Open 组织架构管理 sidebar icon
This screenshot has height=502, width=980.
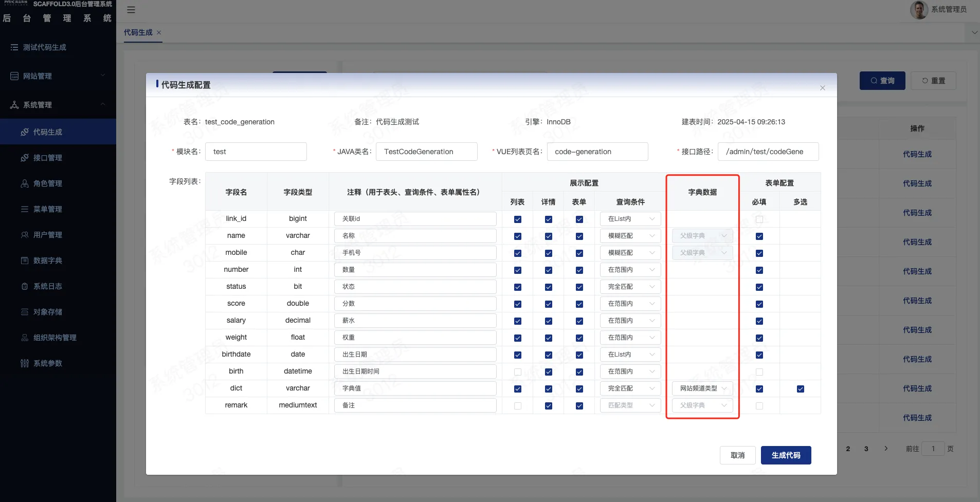tap(25, 338)
